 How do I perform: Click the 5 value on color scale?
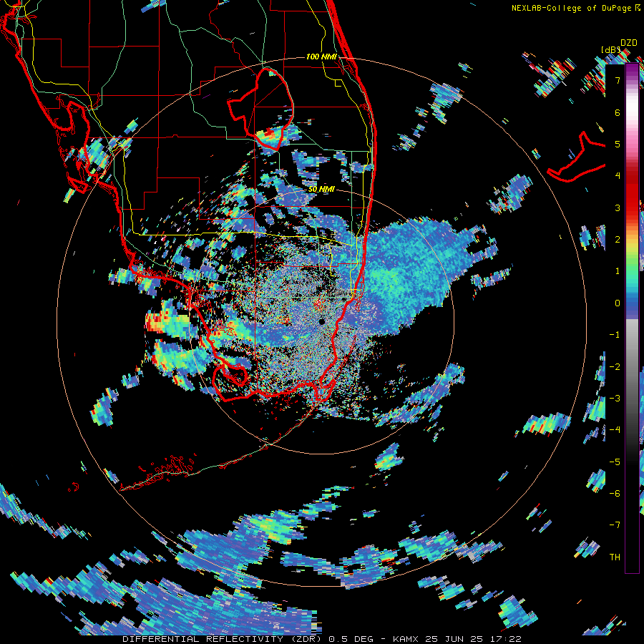click(618, 144)
